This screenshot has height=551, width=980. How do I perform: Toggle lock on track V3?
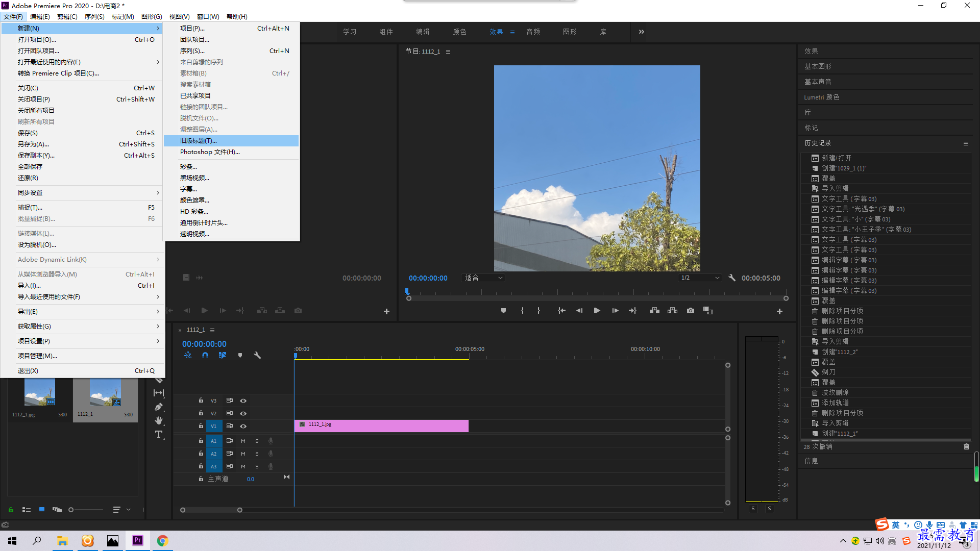201,400
